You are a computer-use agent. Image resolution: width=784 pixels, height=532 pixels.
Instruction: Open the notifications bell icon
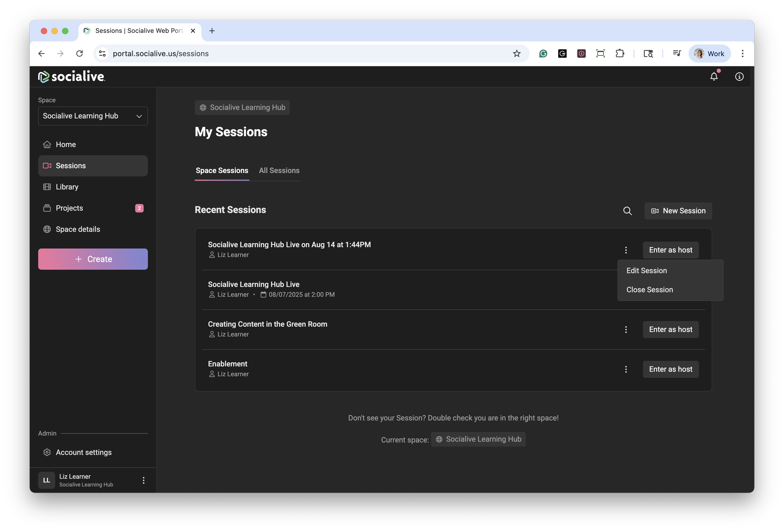(714, 77)
